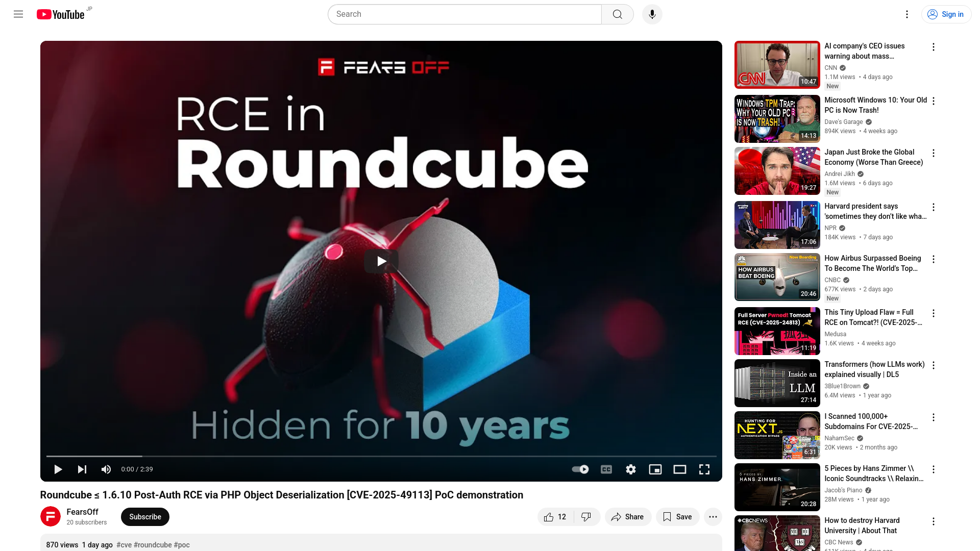Focus the Search input field
Screen dimensions: 980x551
[x=464, y=14]
